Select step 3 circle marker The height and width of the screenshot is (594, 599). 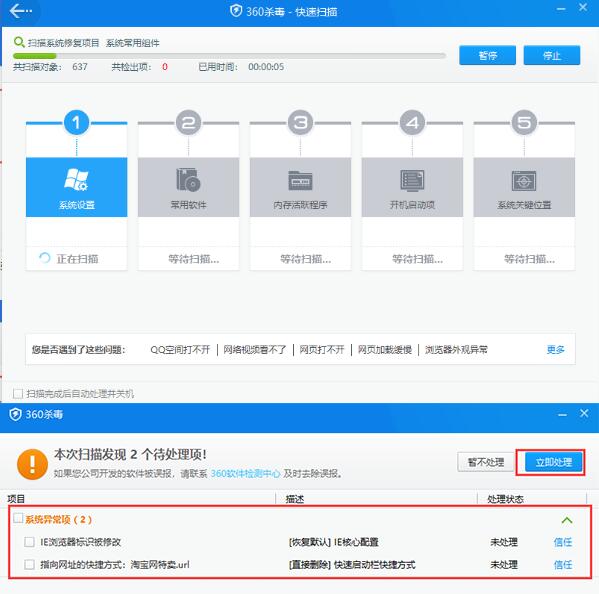pos(300,123)
